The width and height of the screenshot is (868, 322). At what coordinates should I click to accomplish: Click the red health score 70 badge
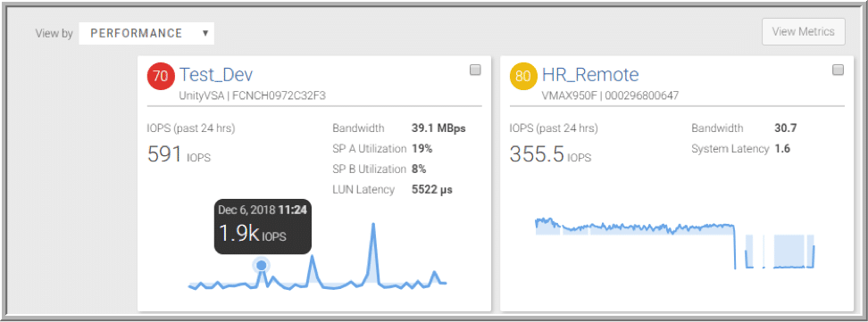161,77
